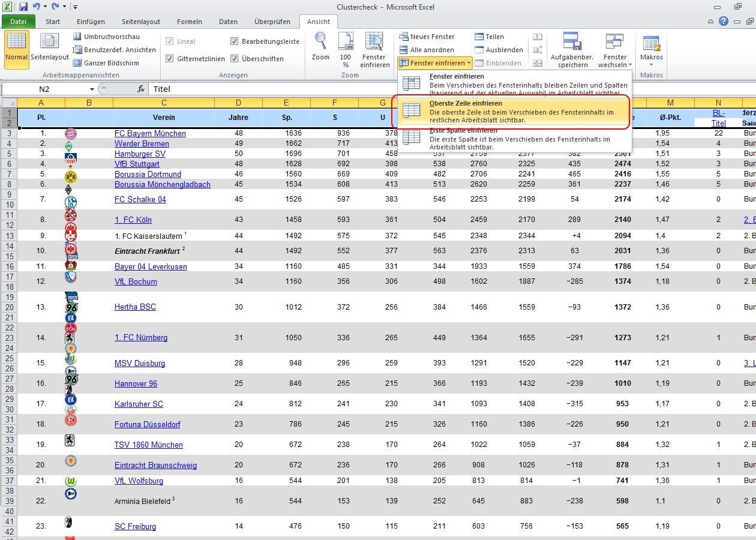Open the FC Bayern München link
This screenshot has height=540, width=756.
point(150,133)
